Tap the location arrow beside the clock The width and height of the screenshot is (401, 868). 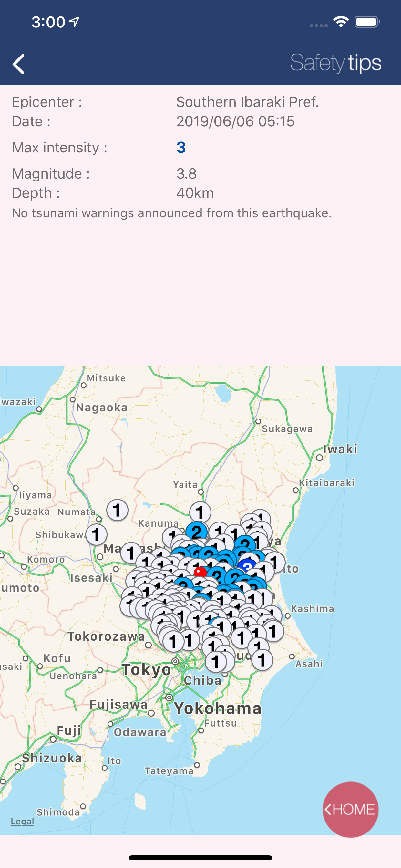click(74, 22)
